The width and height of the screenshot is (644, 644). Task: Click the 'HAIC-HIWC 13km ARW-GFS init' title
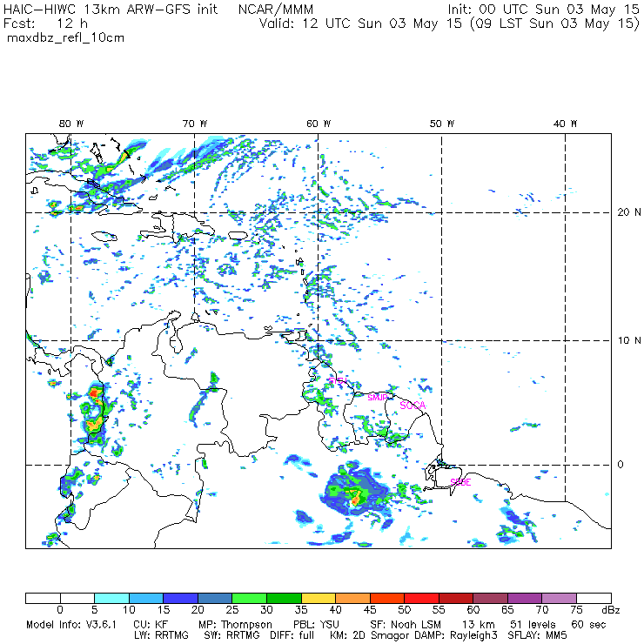(110, 10)
